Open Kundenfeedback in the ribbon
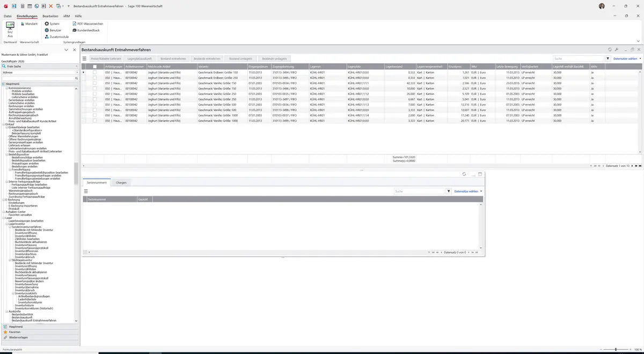Image resolution: width=644 pixels, height=354 pixels. 86,30
